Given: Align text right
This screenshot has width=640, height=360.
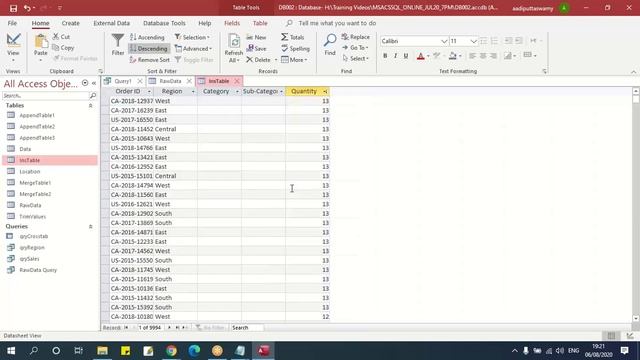Looking at the screenshot, I should [x=493, y=56].
